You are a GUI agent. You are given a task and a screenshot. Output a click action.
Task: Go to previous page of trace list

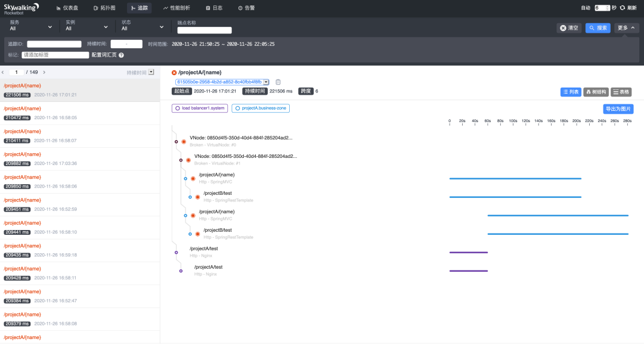[x=3, y=72]
